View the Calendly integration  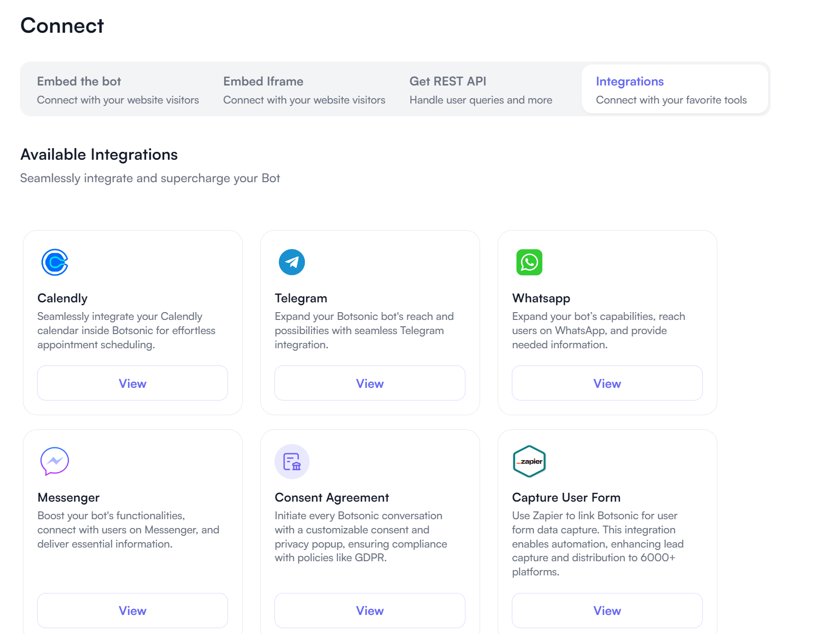(132, 383)
